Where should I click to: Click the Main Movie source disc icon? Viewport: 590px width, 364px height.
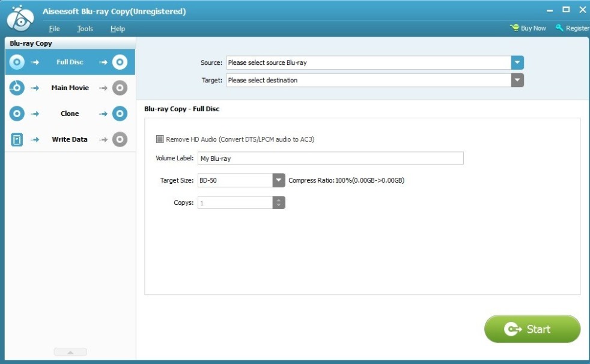tap(17, 88)
